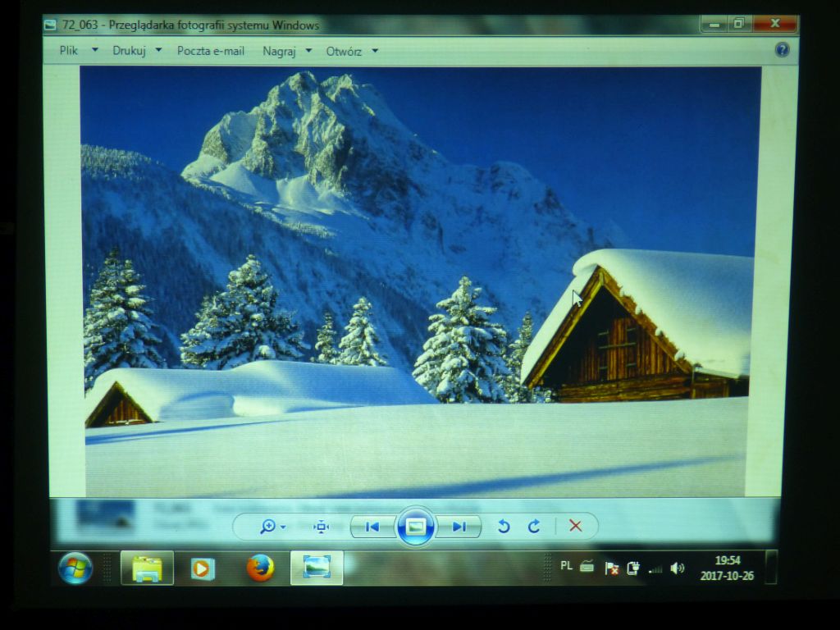
Task: Open the Otwórz menu
Action: pyautogui.click(x=344, y=52)
